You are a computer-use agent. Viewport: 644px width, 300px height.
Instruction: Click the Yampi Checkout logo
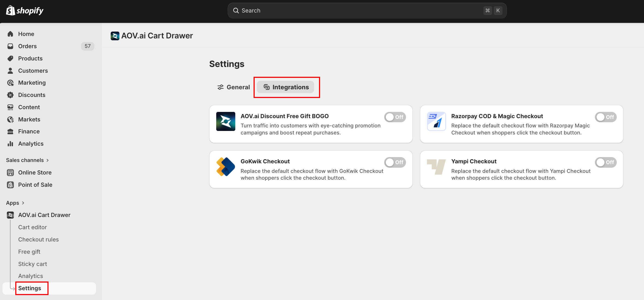coord(436,167)
